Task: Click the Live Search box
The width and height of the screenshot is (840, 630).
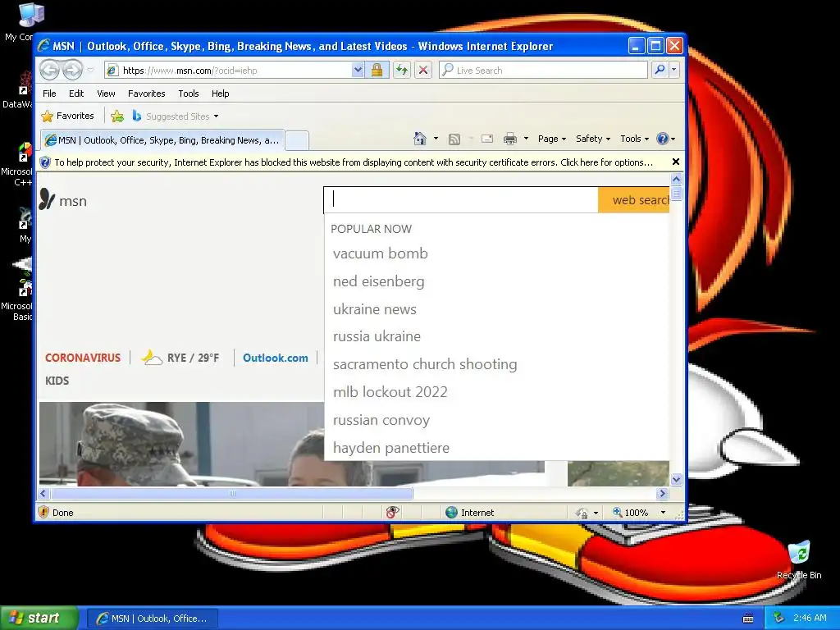Action: (x=543, y=71)
